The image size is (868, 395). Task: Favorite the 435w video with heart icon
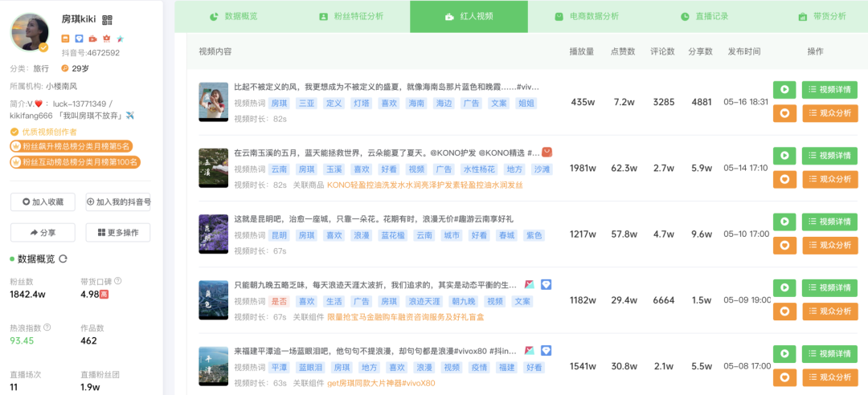(x=784, y=113)
